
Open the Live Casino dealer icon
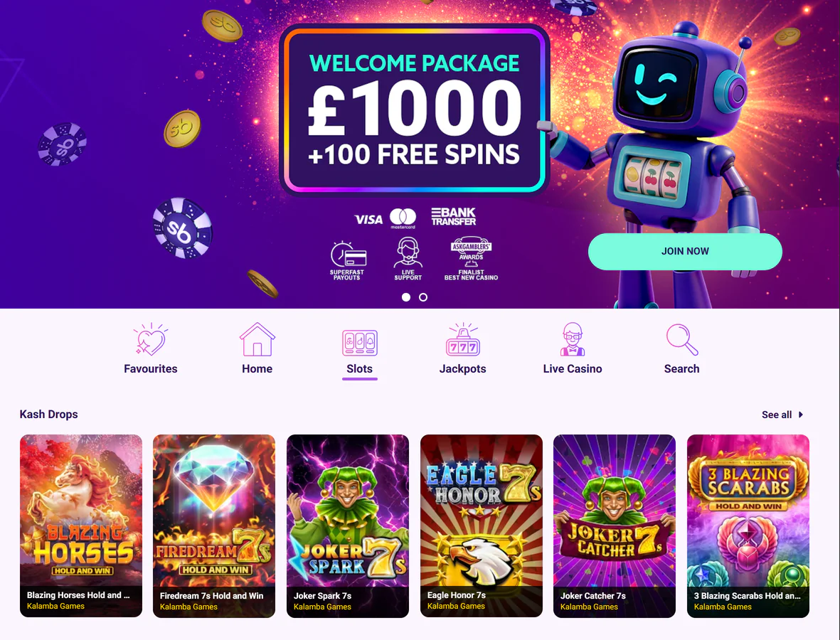[573, 339]
